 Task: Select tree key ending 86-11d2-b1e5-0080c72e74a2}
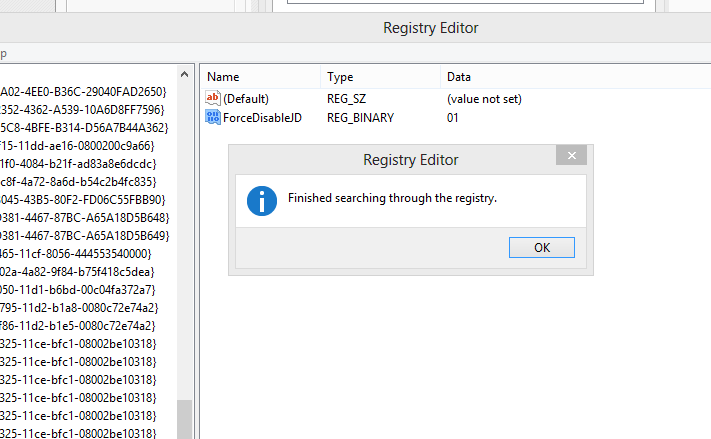pyautogui.click(x=78, y=326)
